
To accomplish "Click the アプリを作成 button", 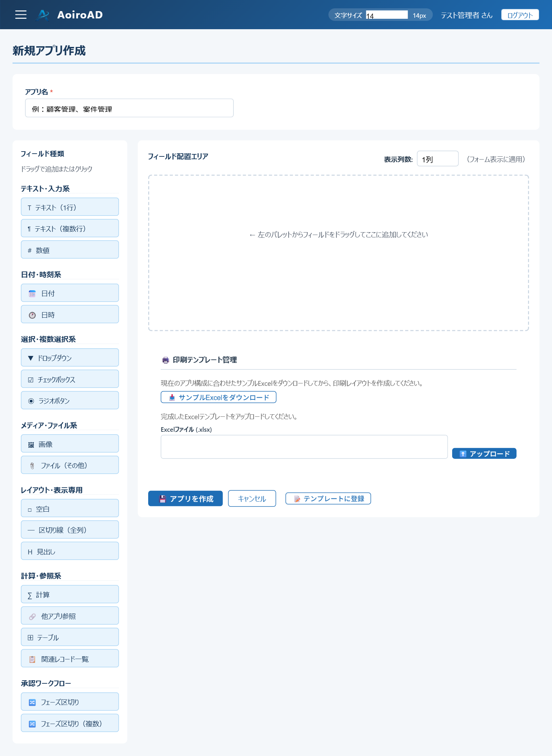I will [185, 499].
